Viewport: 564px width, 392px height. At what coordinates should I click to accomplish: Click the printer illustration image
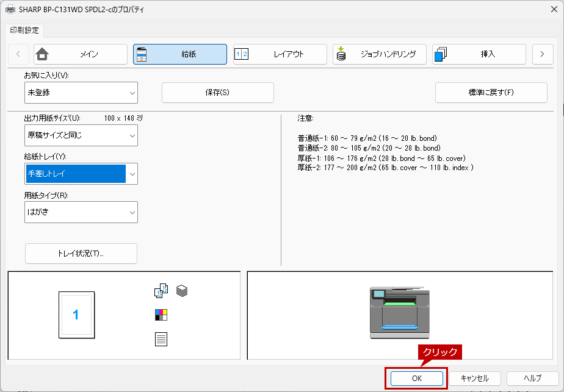(x=400, y=313)
